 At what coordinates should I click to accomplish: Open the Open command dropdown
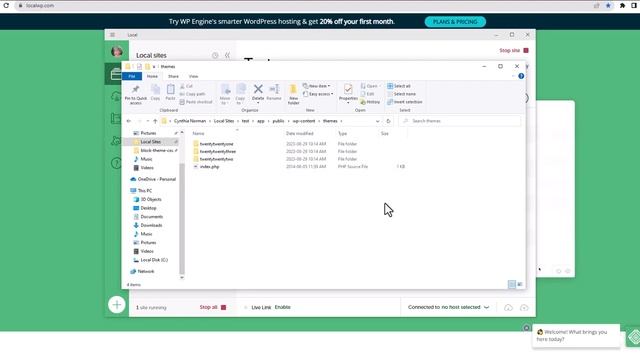(370, 86)
